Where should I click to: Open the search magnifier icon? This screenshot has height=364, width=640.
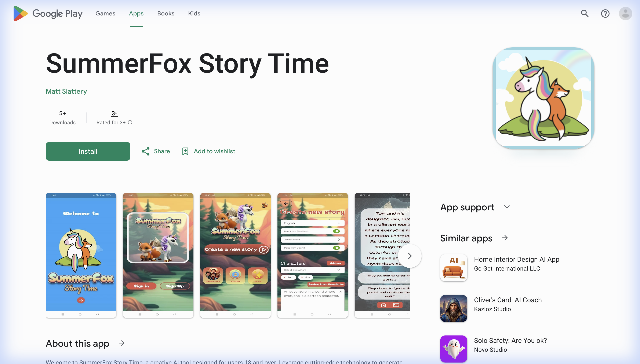tap(585, 14)
